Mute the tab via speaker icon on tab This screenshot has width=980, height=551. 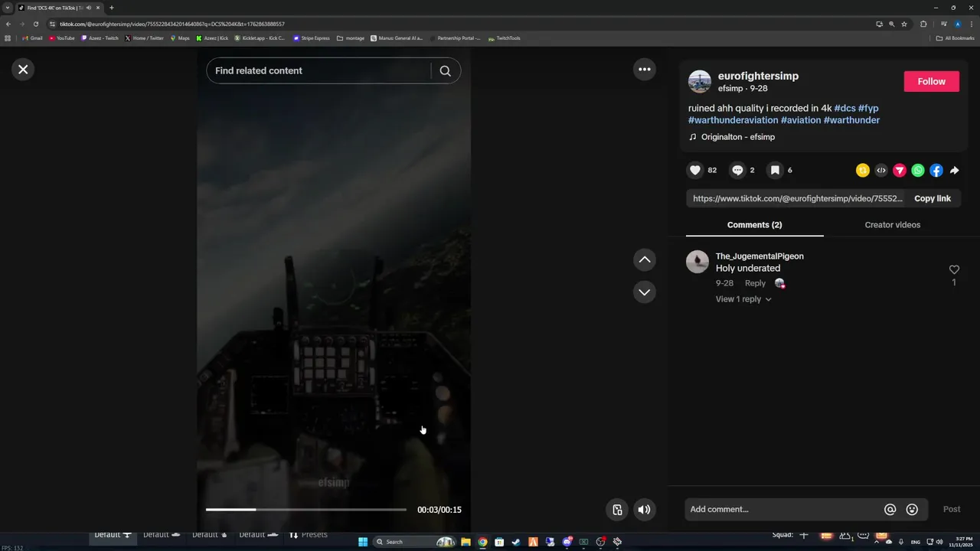tap(88, 8)
